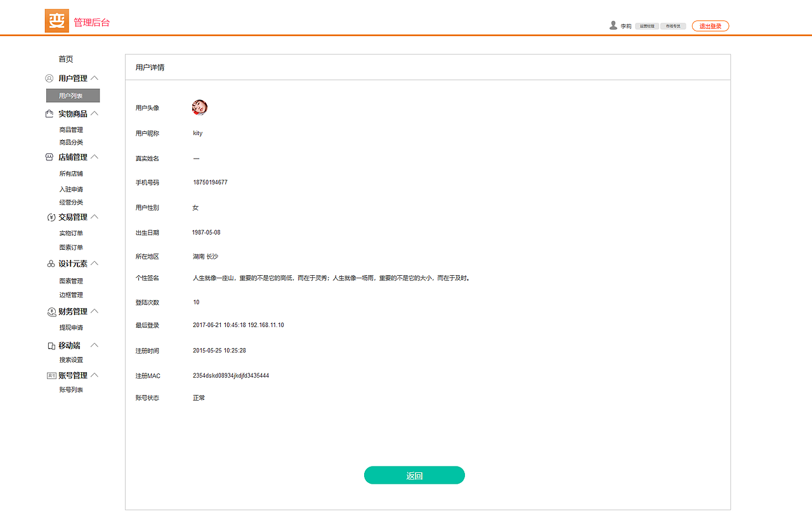Open 图素订单 in sidebar
The image size is (812, 523).
pos(71,248)
